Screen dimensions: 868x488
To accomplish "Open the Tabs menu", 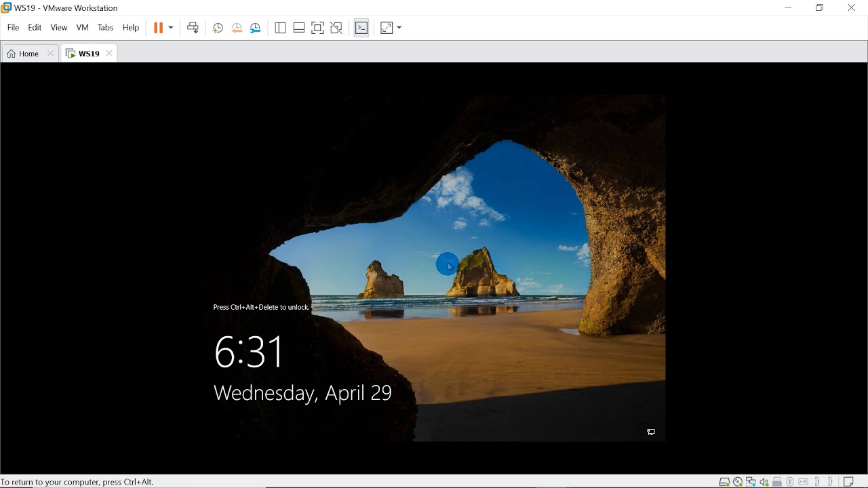I will click(105, 28).
